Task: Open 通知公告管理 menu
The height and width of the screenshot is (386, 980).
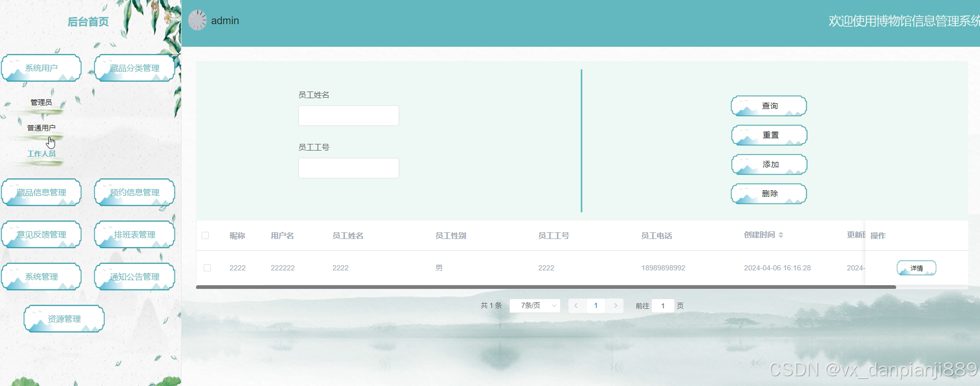Action: (134, 277)
